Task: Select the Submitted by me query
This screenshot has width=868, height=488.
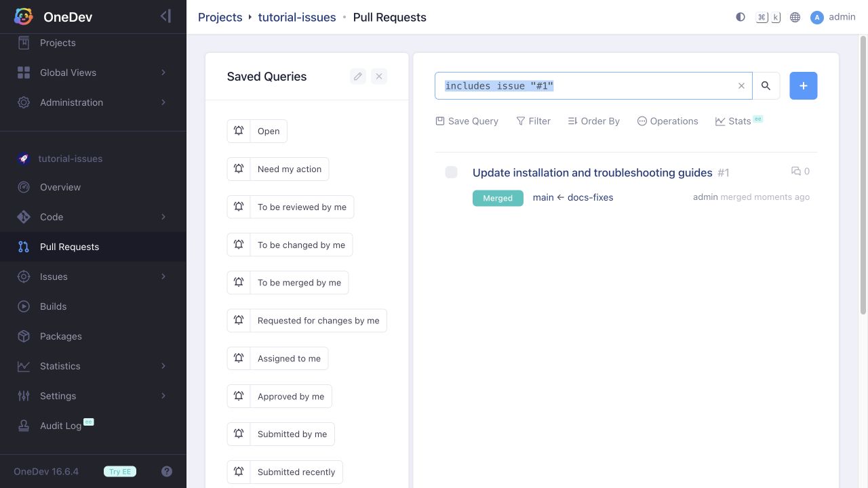Action: point(292,434)
